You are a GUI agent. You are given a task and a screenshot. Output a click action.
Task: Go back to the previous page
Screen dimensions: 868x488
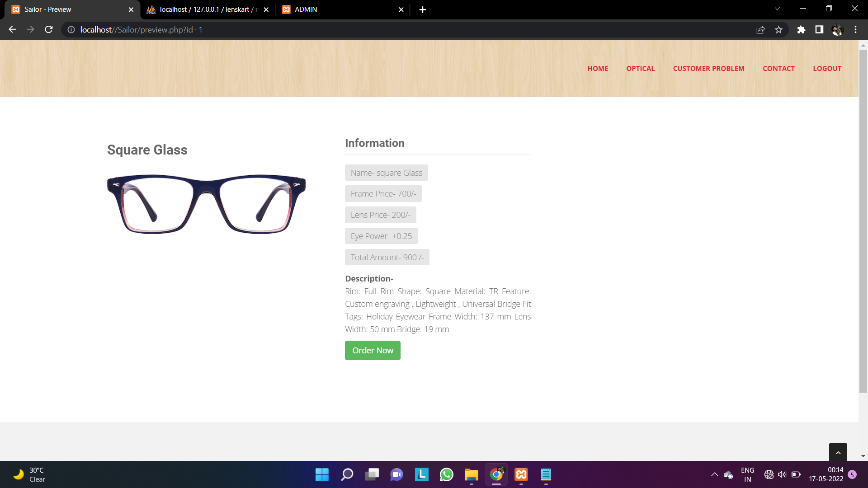(12, 30)
